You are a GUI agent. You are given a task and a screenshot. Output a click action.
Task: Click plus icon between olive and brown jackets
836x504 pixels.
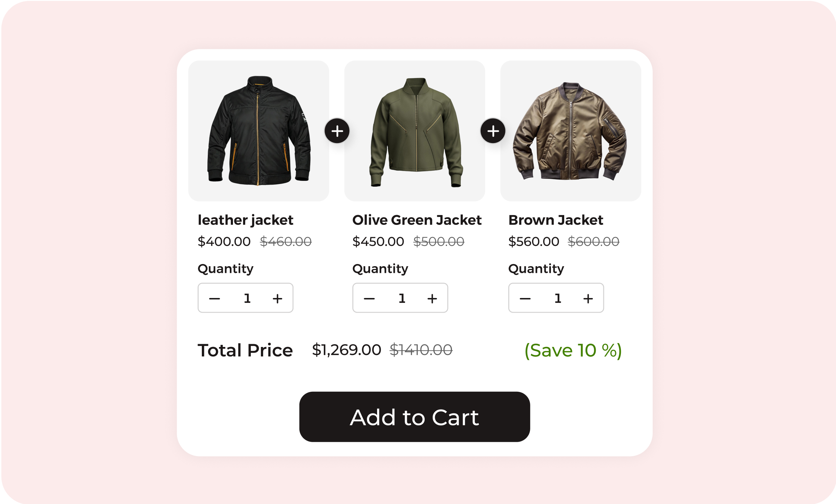(493, 131)
